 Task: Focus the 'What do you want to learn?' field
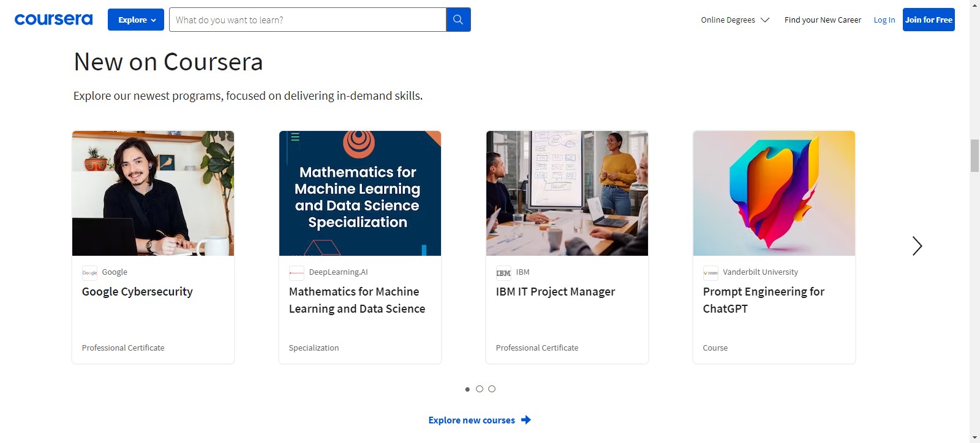click(307, 20)
